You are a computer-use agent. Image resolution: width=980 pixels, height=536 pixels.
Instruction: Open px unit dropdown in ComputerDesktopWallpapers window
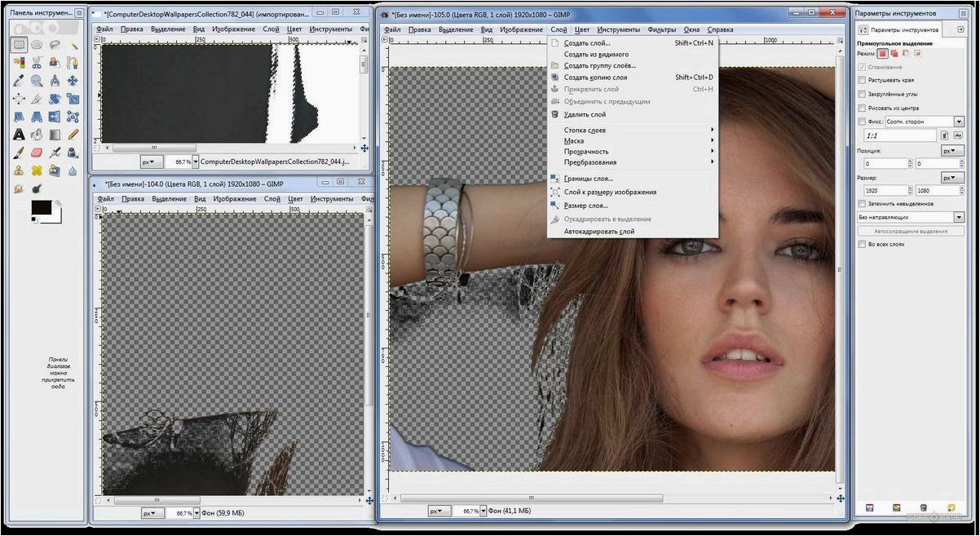point(152,162)
